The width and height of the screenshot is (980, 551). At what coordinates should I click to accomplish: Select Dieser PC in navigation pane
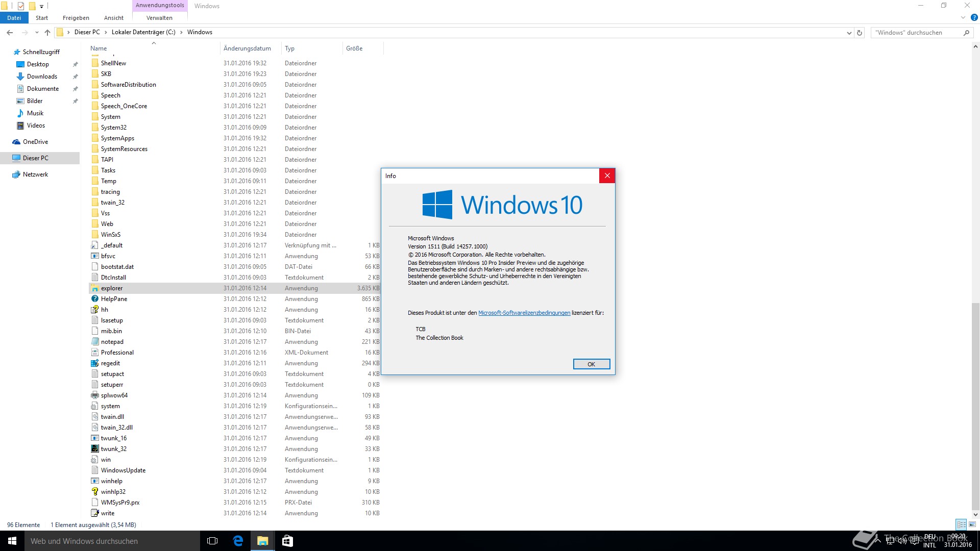[40, 158]
